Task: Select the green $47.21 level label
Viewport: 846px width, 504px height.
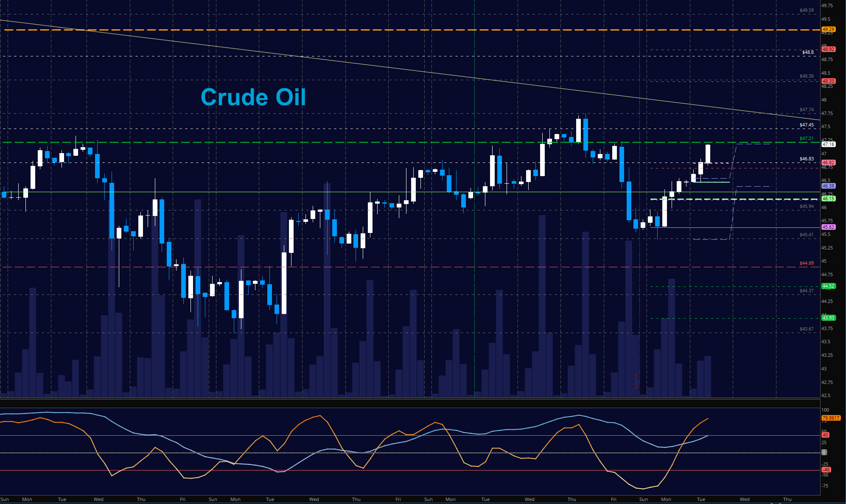Action: (807, 138)
